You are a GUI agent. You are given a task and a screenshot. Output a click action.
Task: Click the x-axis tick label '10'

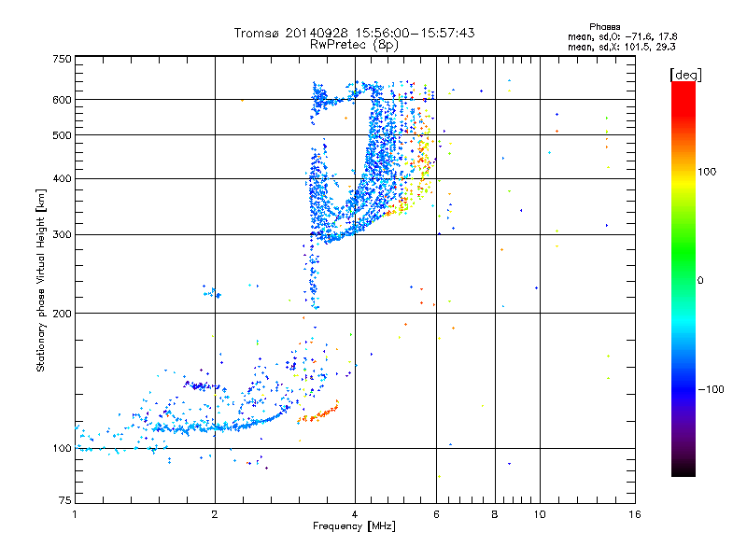tap(540, 514)
